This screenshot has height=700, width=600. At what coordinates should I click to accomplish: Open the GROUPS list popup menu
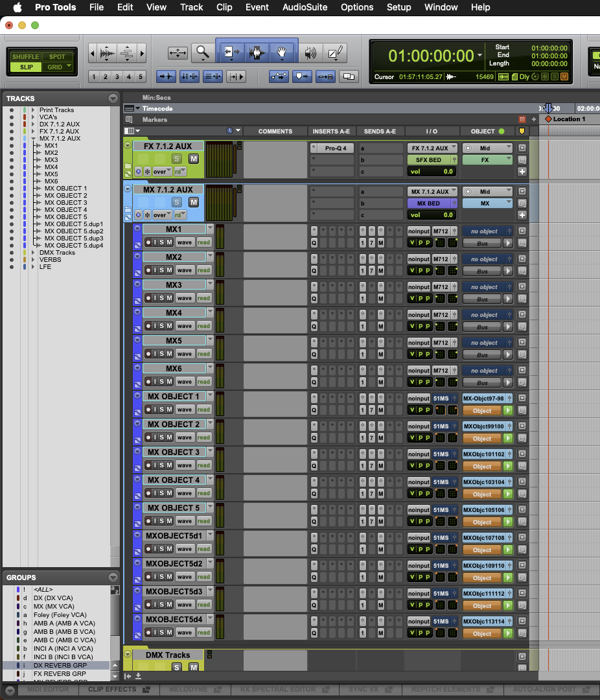pos(113,577)
